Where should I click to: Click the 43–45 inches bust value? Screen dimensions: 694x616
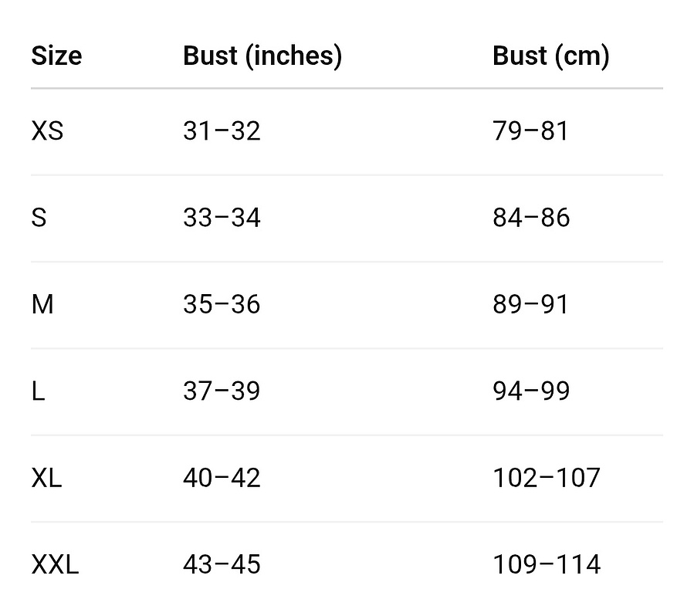(x=222, y=565)
